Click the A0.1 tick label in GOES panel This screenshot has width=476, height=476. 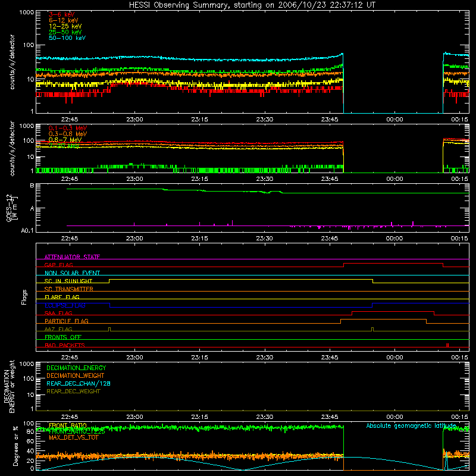[27, 230]
